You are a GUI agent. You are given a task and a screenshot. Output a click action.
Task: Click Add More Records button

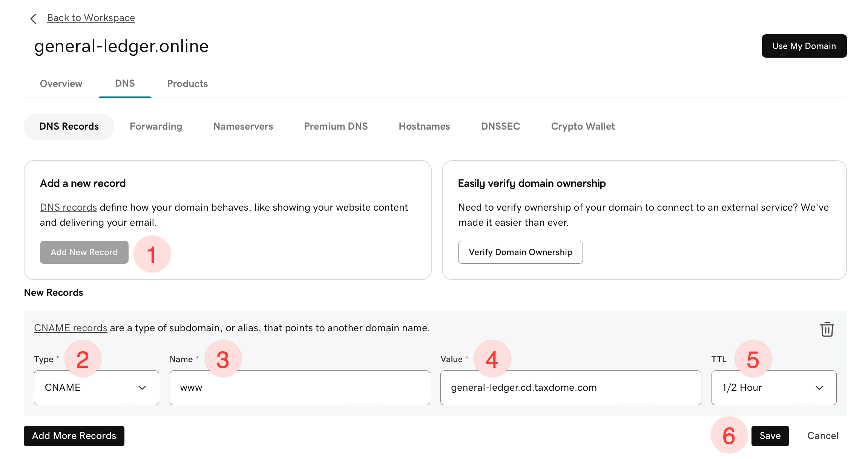[74, 436]
